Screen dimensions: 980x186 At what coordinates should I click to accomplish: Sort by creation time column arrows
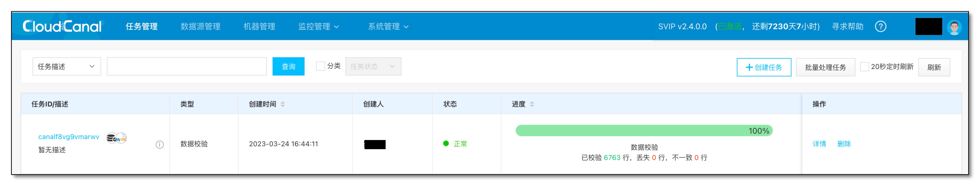coord(283,104)
